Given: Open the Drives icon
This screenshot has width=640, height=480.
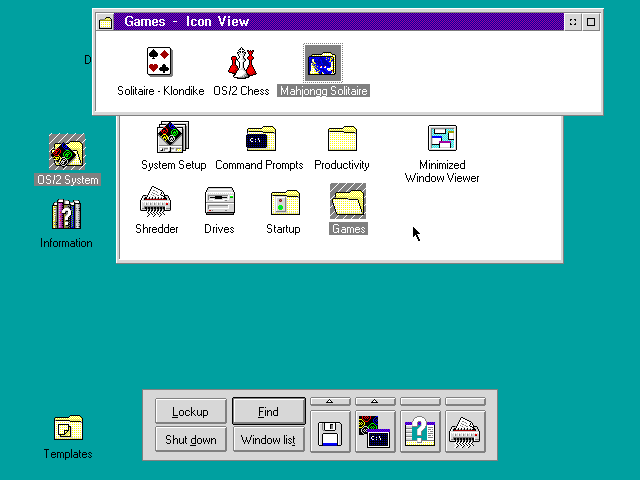Looking at the screenshot, I should 220,201.
